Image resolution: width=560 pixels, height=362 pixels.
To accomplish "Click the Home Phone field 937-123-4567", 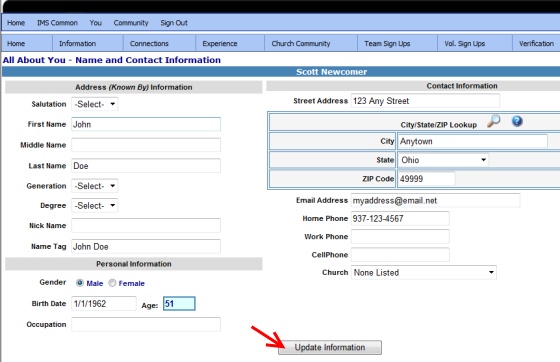I will pyautogui.click(x=400, y=218).
